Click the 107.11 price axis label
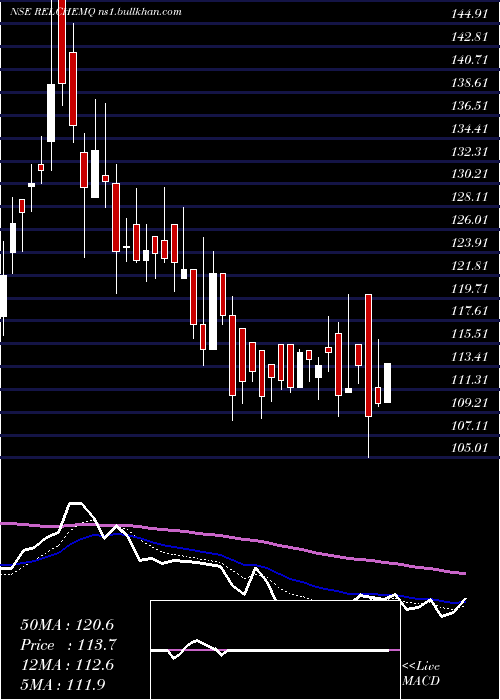 point(469,425)
